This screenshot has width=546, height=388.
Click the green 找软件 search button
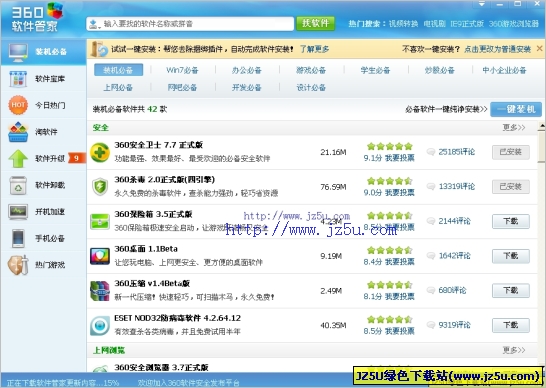[x=315, y=23]
